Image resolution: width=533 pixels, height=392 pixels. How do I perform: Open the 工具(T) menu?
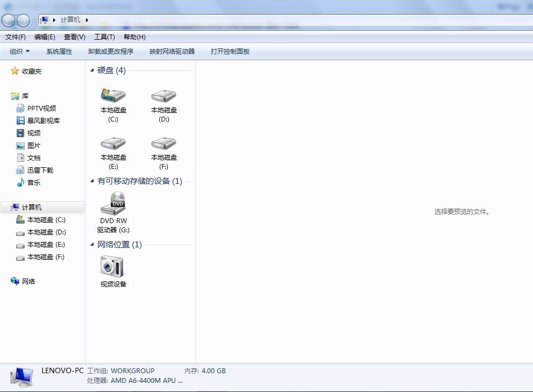pos(104,37)
